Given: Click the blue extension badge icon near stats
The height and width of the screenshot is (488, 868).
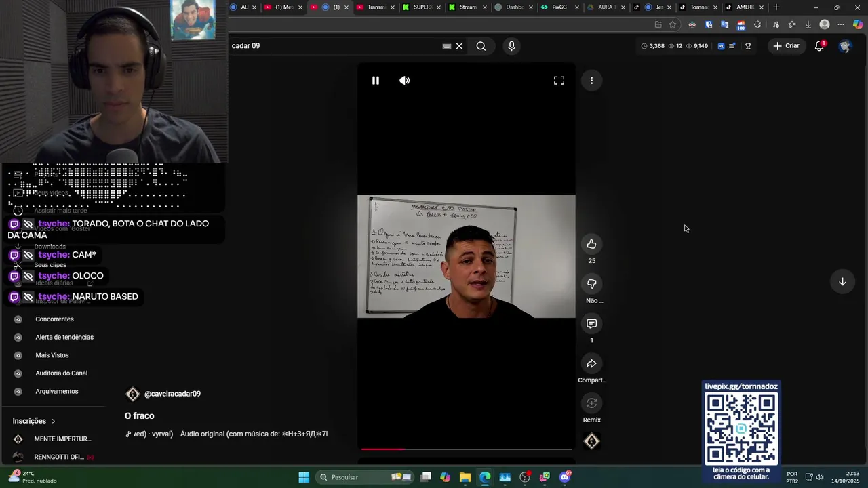Looking at the screenshot, I should pos(721,46).
